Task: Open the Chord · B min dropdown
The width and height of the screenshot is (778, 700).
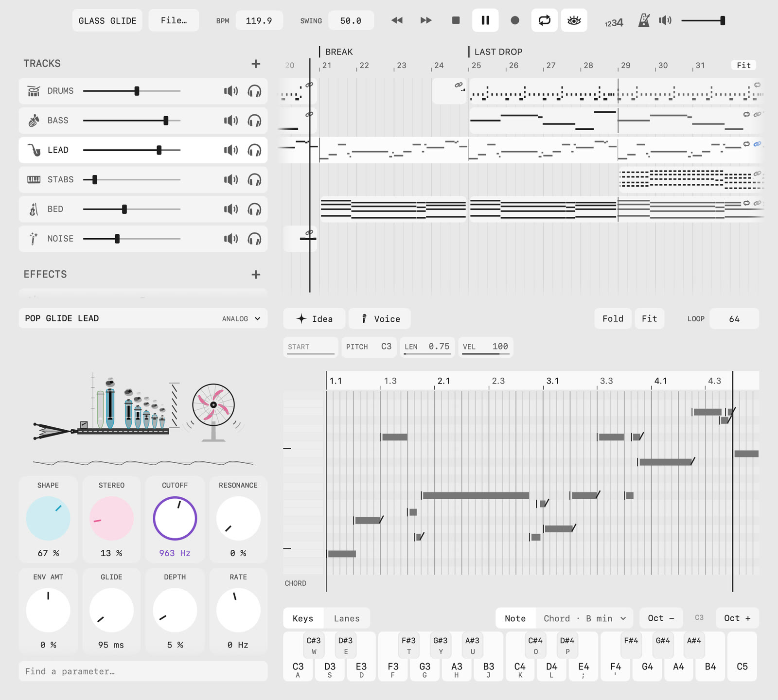Action: (584, 618)
